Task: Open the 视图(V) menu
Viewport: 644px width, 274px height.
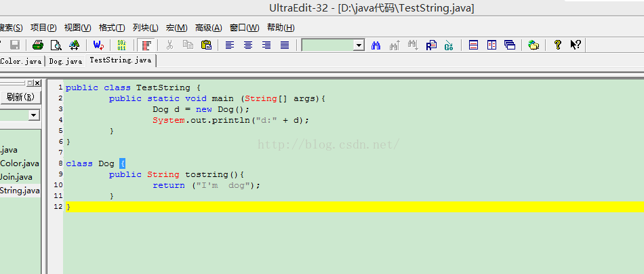Action: [78, 28]
